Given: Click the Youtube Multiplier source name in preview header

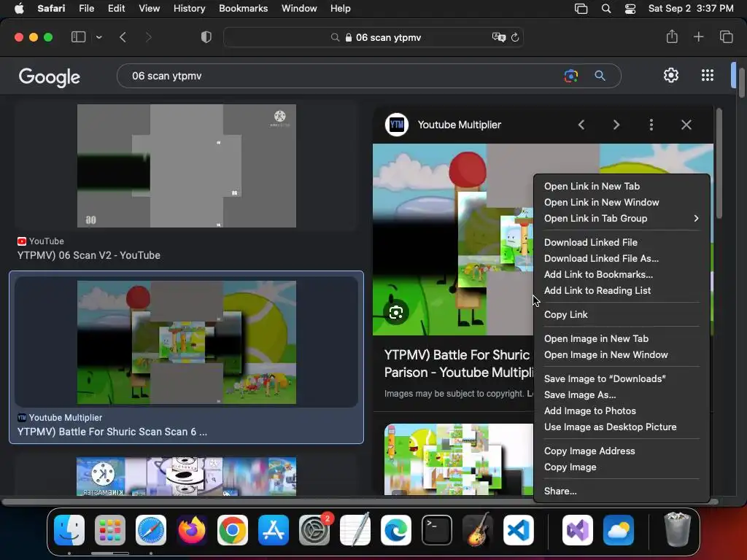Looking at the screenshot, I should click(x=460, y=125).
